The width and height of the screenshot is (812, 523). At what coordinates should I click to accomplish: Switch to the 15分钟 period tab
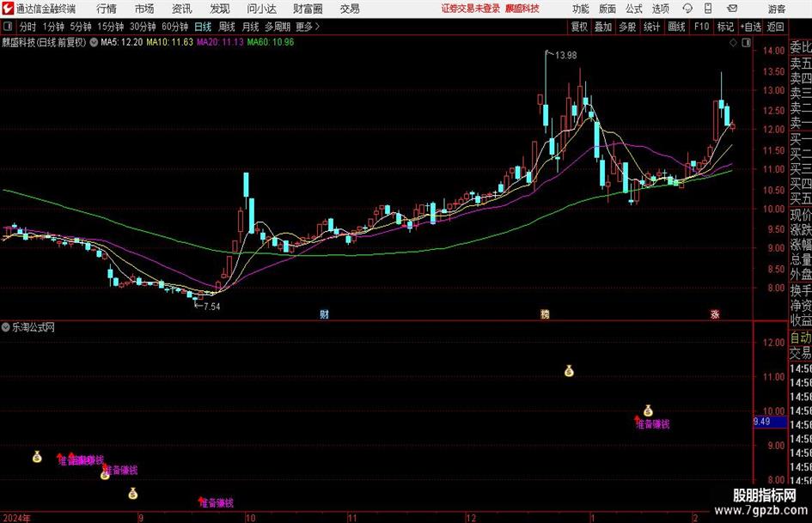[x=111, y=27]
